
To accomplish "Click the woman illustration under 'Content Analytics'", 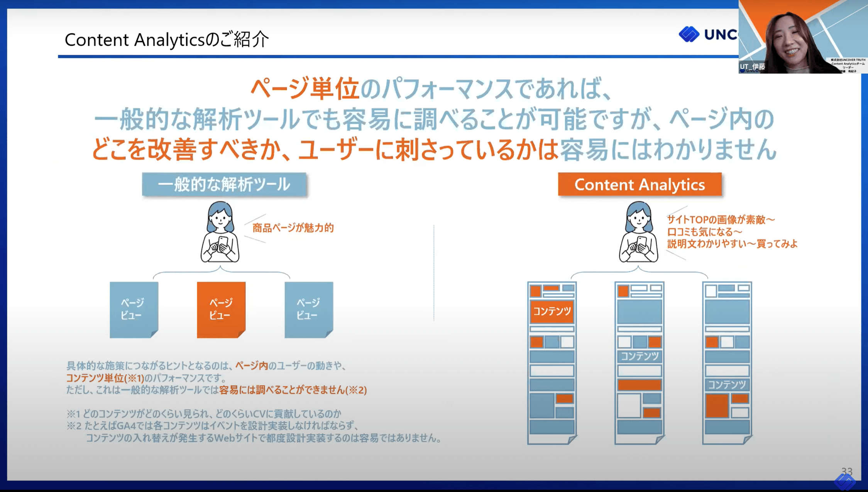I will tap(639, 232).
